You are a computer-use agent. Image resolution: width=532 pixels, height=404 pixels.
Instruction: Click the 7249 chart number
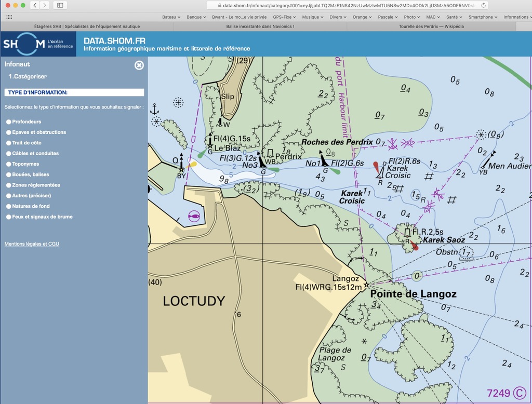[x=498, y=393]
